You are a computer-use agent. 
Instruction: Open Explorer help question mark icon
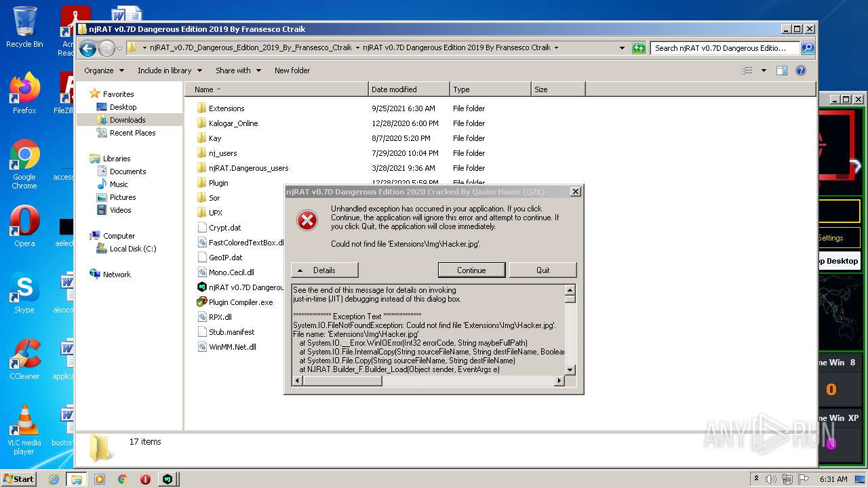[801, 70]
